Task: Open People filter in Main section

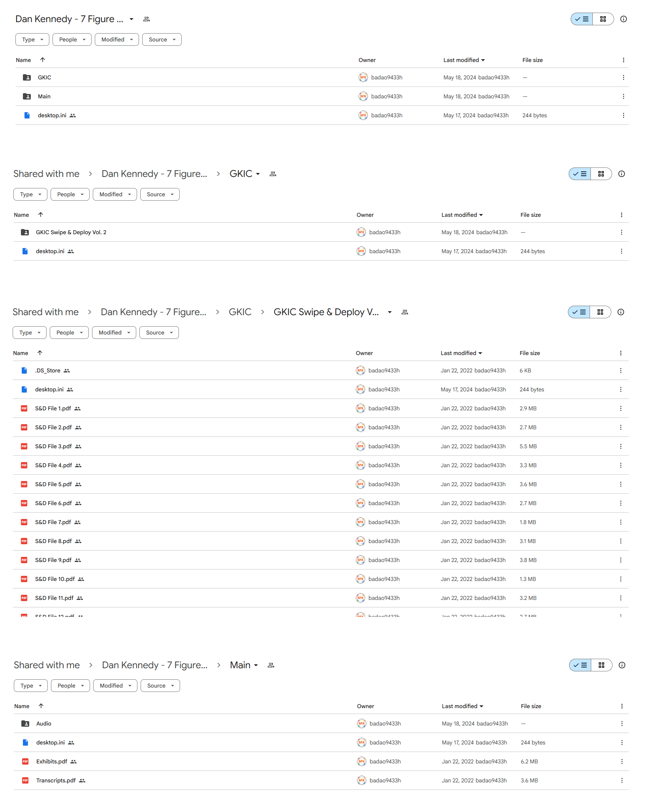Action: point(70,686)
